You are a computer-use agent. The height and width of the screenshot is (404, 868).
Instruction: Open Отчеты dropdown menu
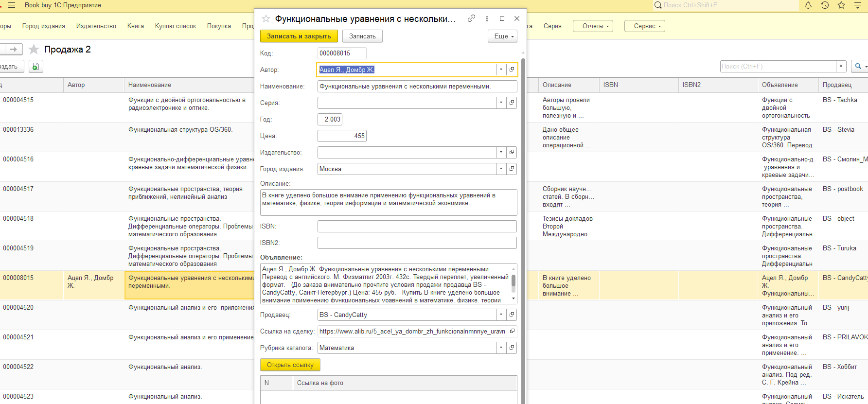[x=593, y=26]
